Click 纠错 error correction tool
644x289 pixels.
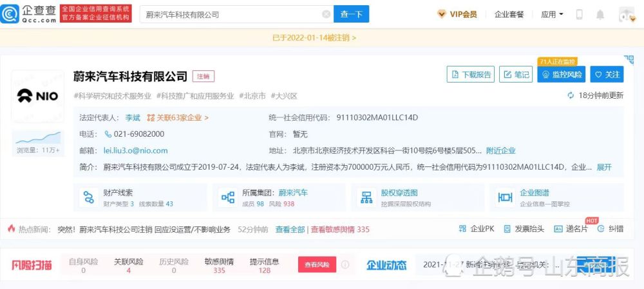click(611, 229)
